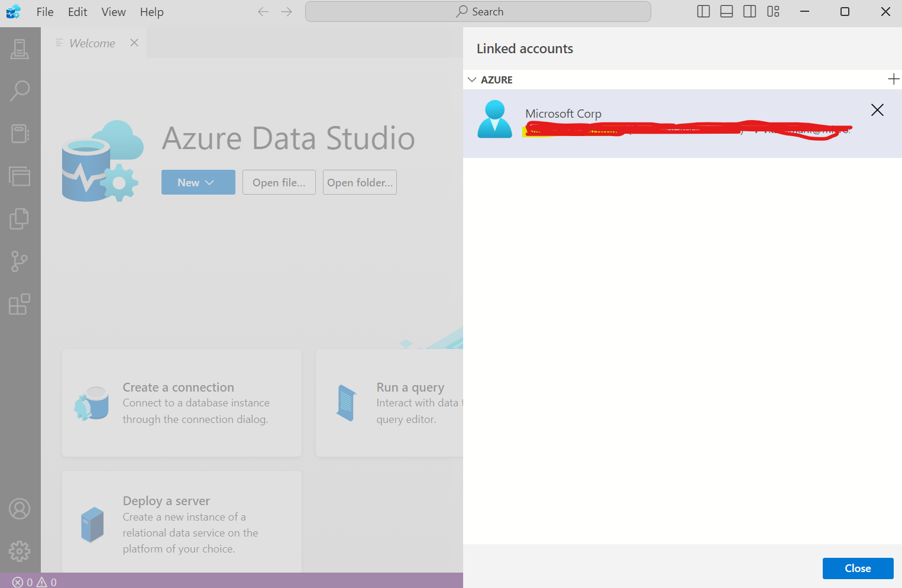Open the Explorer view with the files icon

[20, 219]
